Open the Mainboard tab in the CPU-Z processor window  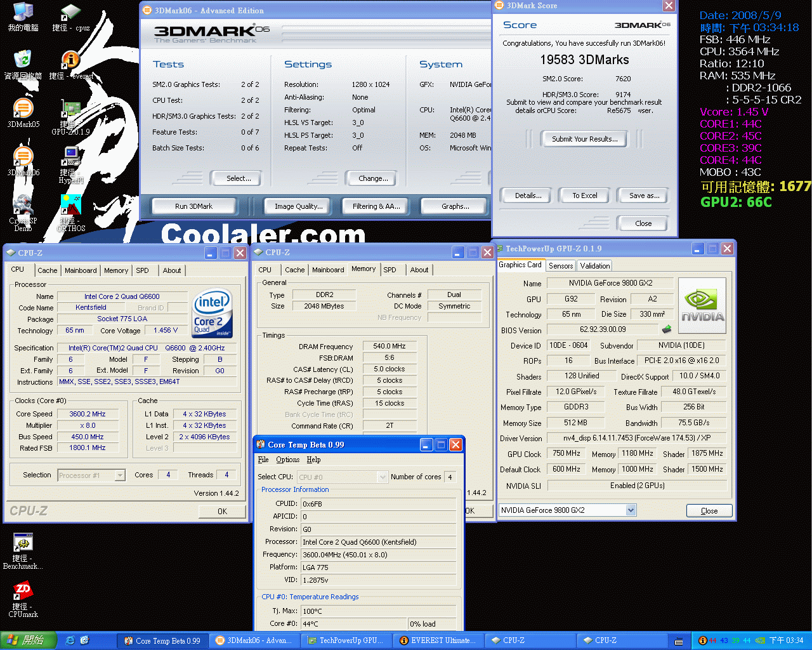[81, 270]
